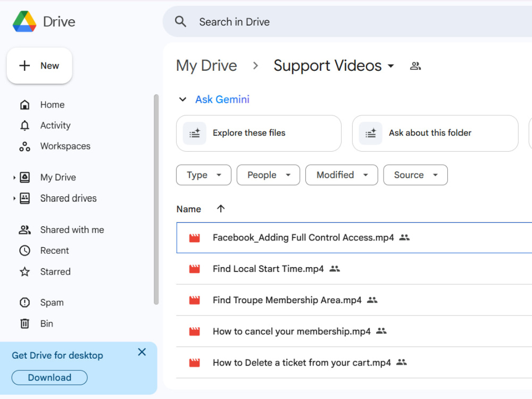Open Activity in the sidebar
532x399 pixels.
55,126
